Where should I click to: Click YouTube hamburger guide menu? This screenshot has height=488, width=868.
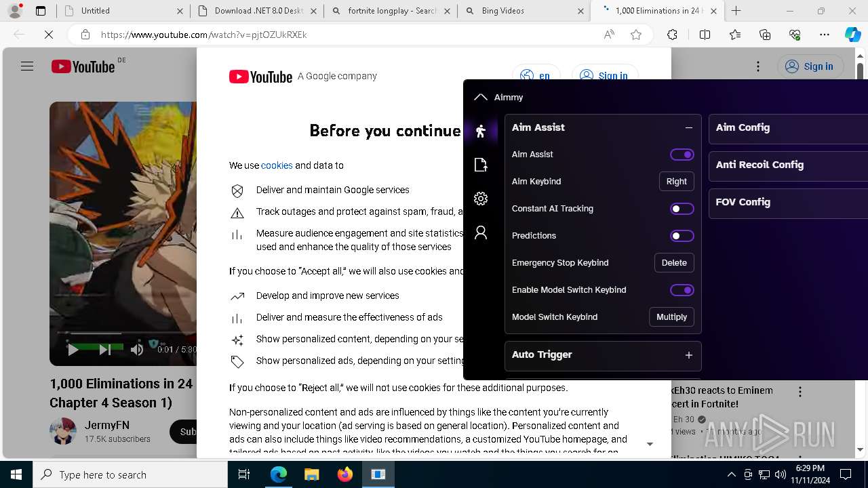(x=27, y=66)
